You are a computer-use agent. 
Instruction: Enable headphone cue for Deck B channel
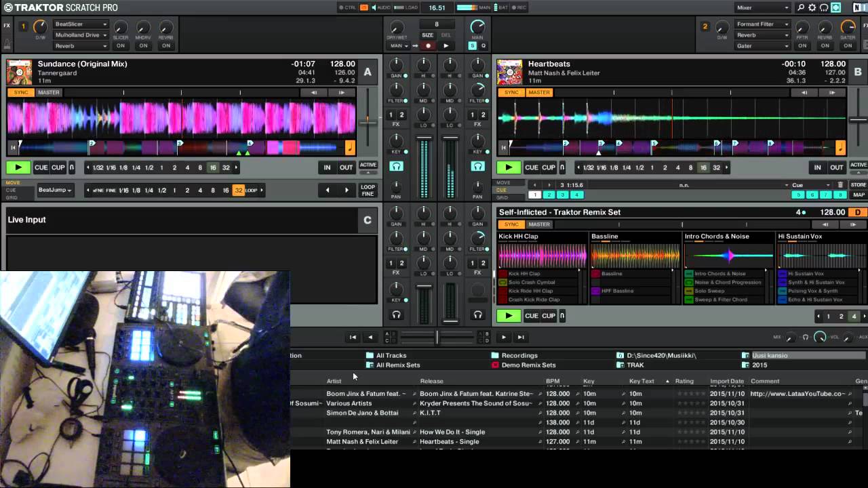478,166
